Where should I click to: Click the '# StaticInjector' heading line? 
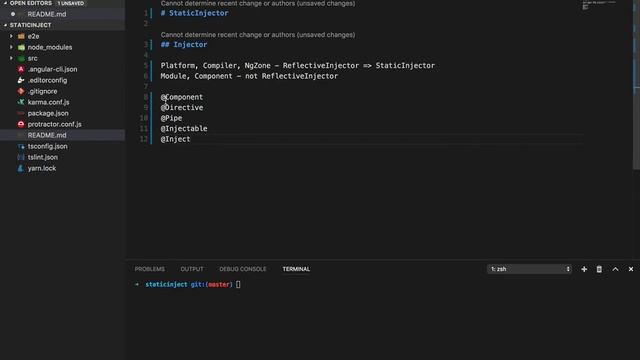[x=194, y=13]
